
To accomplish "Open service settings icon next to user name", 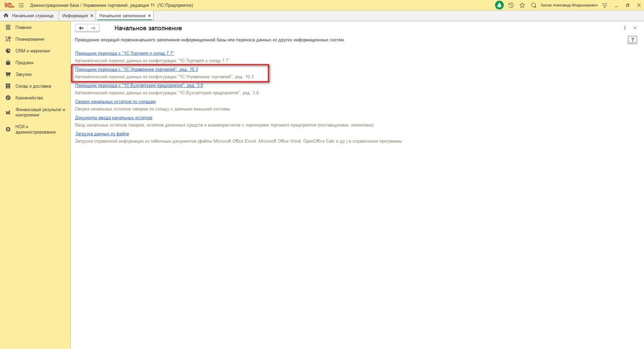I will [x=605, y=5].
